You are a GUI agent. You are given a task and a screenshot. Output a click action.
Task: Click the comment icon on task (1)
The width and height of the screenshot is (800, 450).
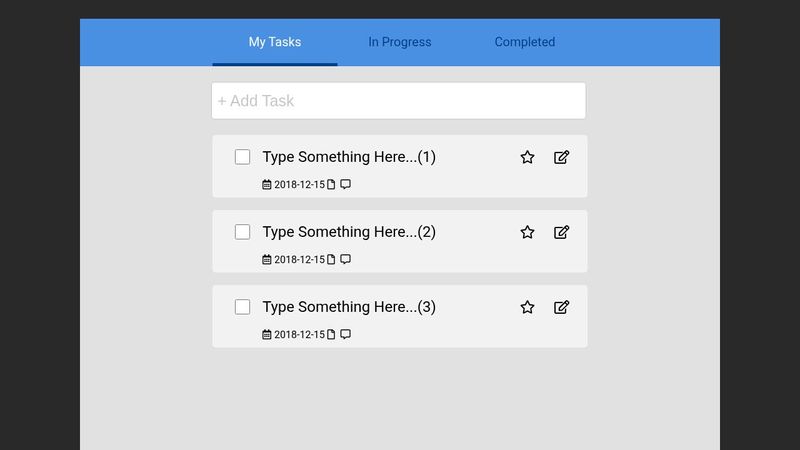pos(346,185)
